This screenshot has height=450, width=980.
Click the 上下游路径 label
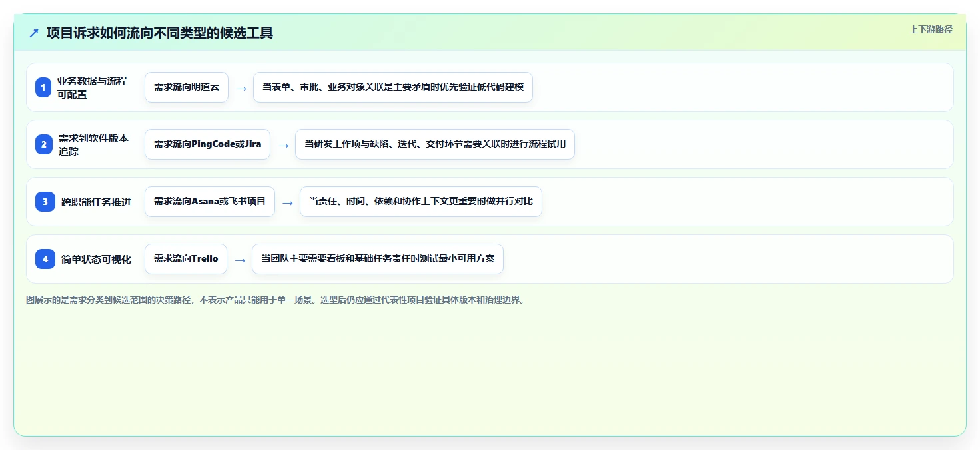[x=931, y=29]
